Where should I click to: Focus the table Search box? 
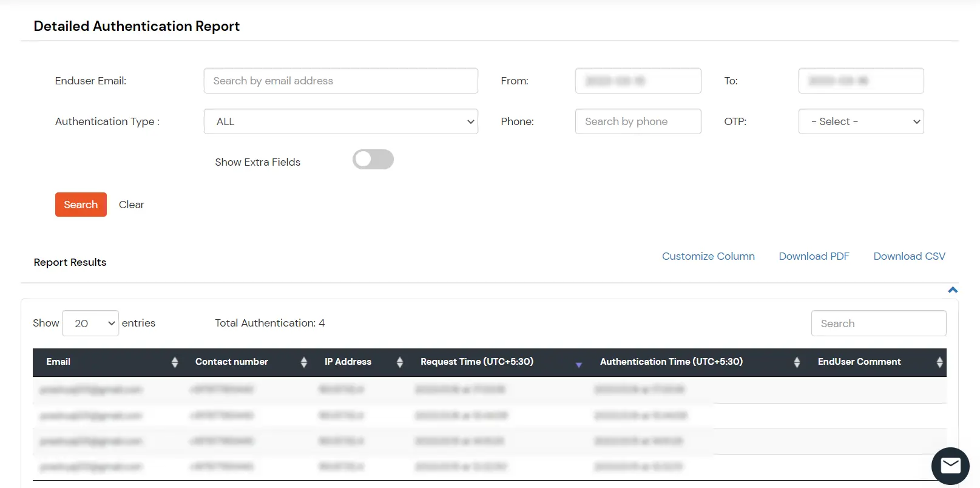(879, 324)
